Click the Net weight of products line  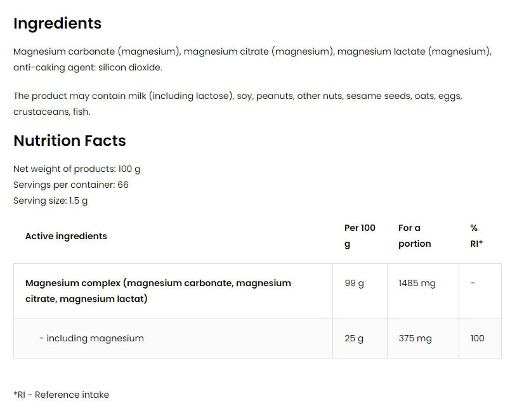[x=77, y=169]
